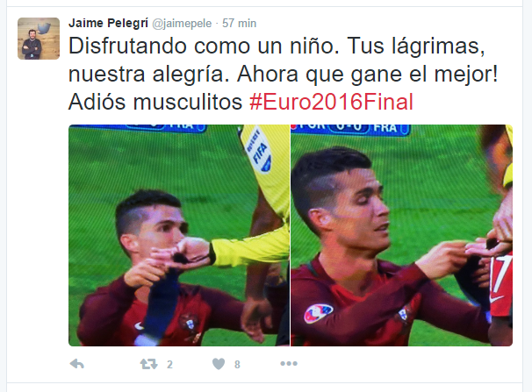Like the tweet with the heart icon
Image resolution: width=532 pixels, height=392 pixels.
219,364
